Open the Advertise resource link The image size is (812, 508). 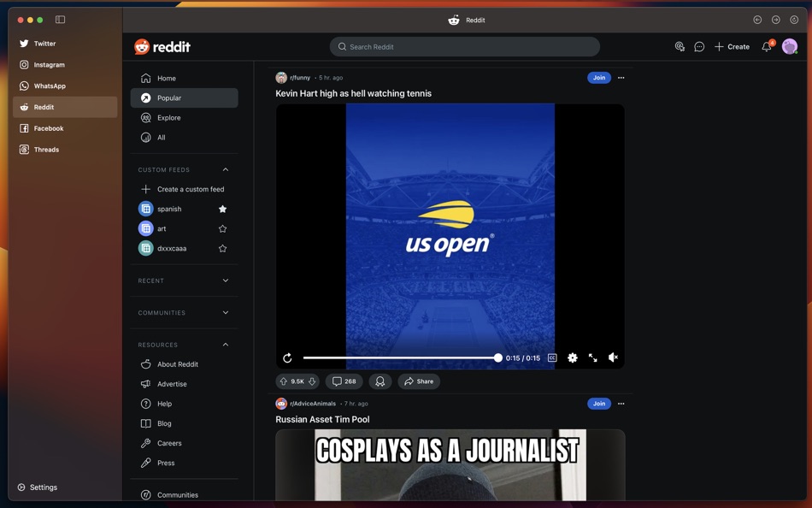pos(185,384)
